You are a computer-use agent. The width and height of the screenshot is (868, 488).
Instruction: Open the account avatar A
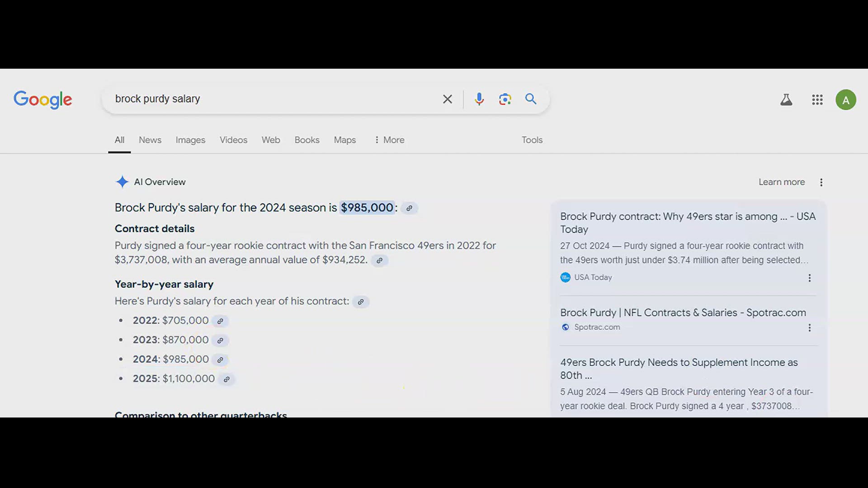(846, 99)
